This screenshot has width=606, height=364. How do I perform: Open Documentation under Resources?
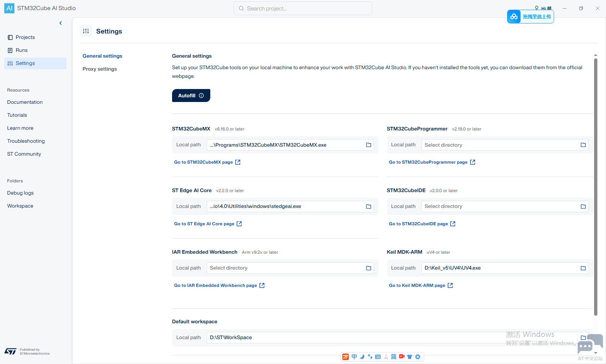25,102
